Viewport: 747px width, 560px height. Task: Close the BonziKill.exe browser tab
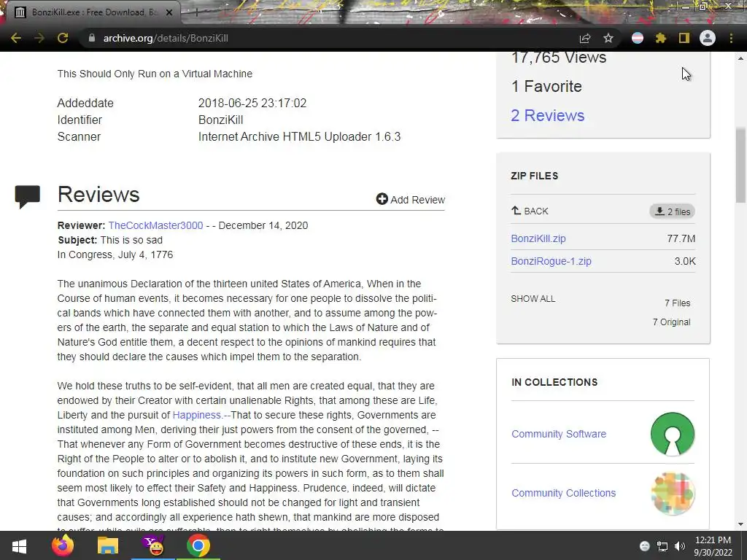point(169,12)
